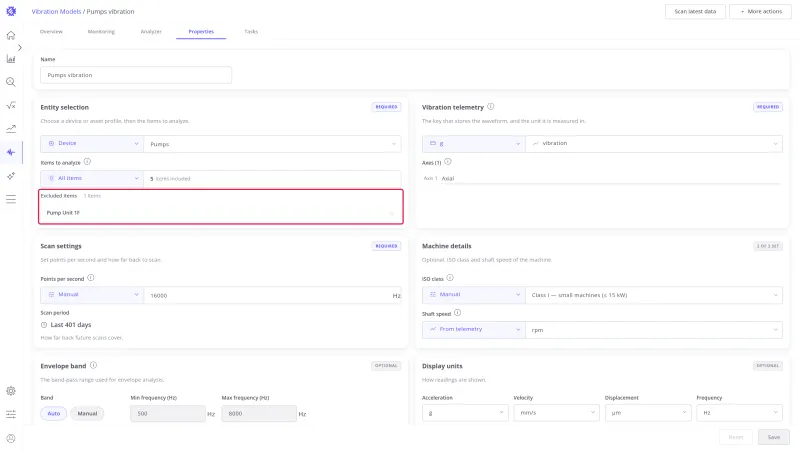Open the vibration waveform sidebar icon

click(x=11, y=152)
